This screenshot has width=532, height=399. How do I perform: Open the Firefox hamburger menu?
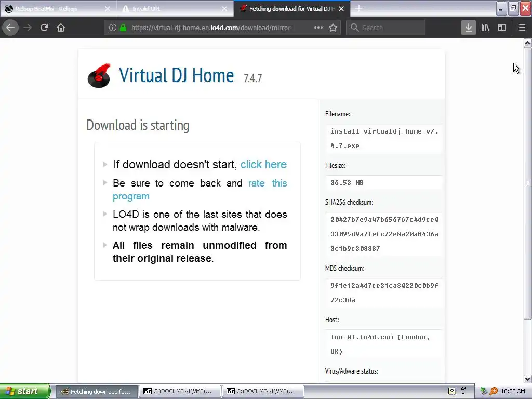[522, 28]
